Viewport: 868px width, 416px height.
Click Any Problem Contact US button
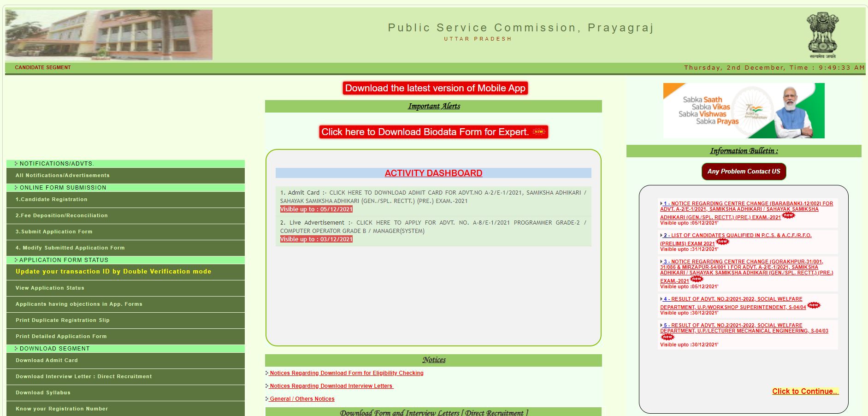point(744,172)
